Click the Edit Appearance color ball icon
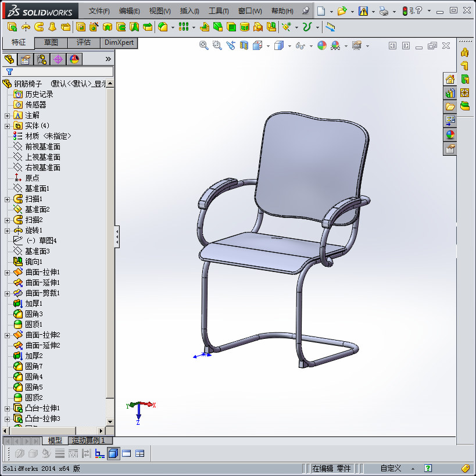 [322, 46]
